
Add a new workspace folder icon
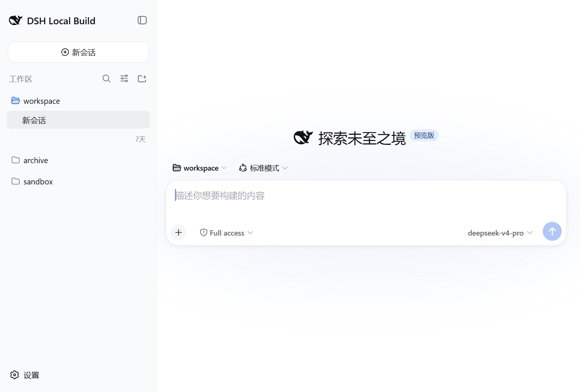click(142, 78)
